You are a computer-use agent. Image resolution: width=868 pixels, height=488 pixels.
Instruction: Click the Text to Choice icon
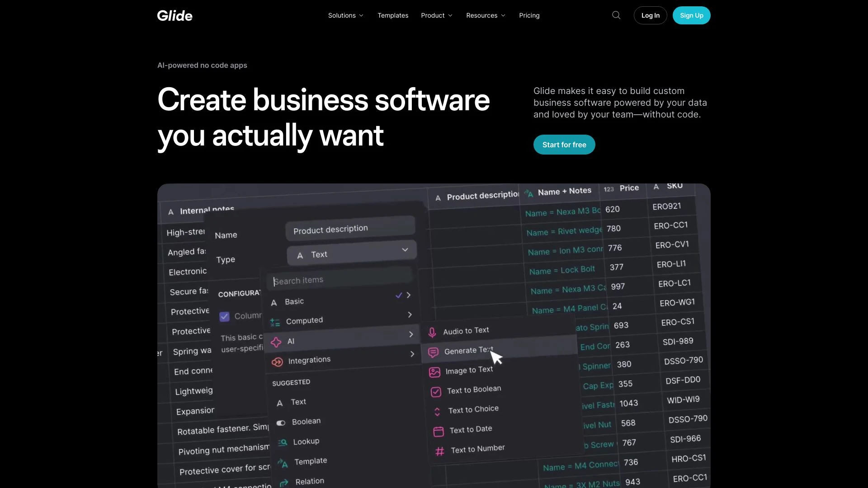(437, 410)
